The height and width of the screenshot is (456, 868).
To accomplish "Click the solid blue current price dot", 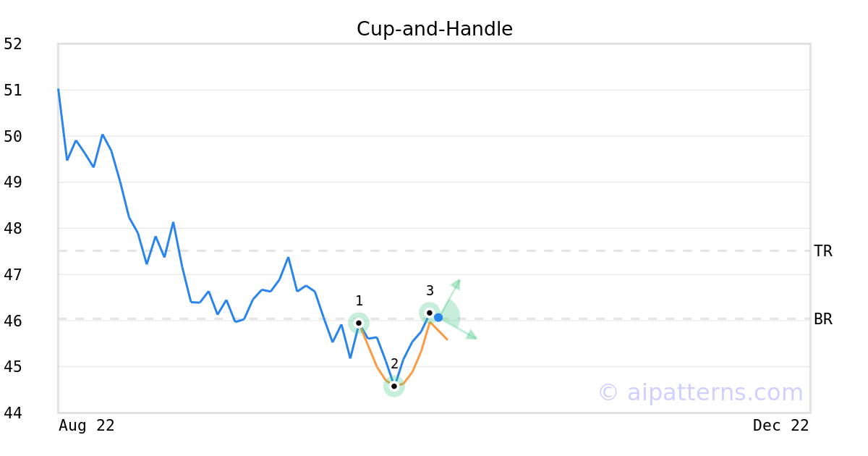I will coord(438,318).
